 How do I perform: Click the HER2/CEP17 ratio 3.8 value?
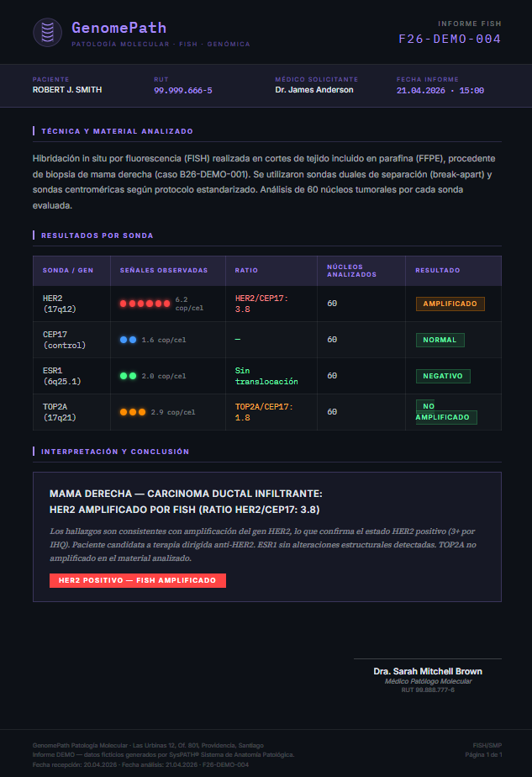pos(261,304)
